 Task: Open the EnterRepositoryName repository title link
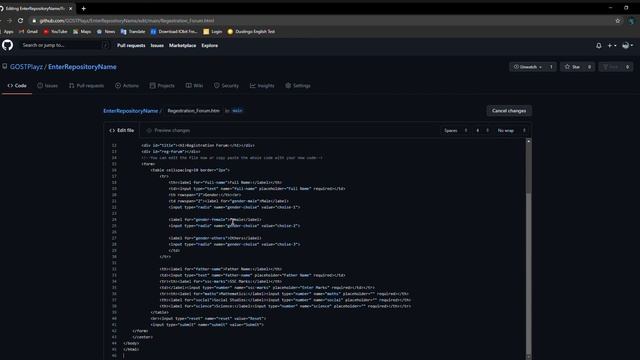pyautogui.click(x=82, y=67)
